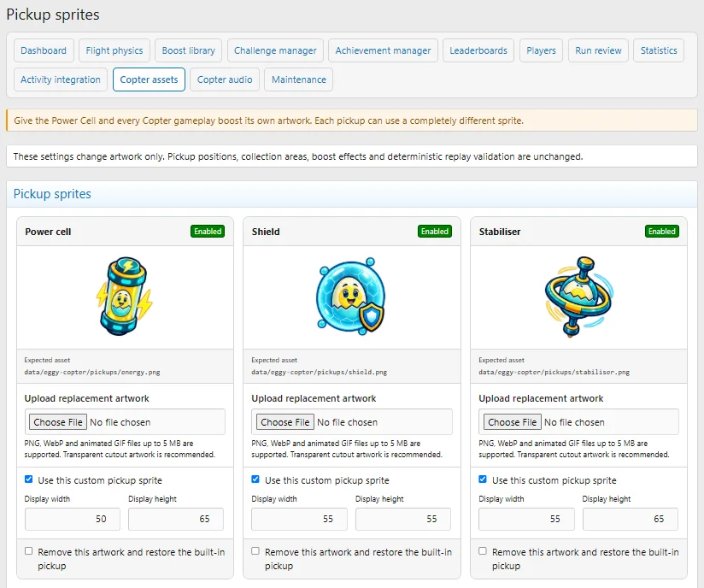Click the Shield bubble sprite preview

click(351, 297)
